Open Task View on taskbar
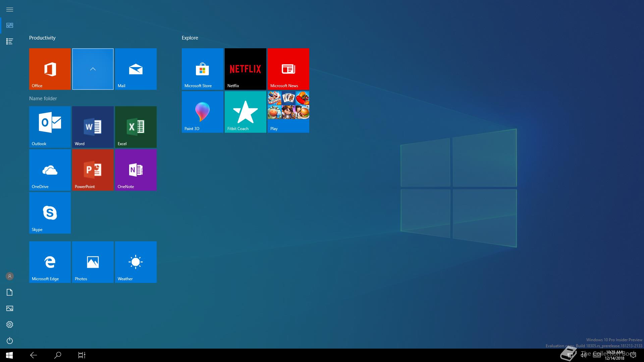Screen dimensions: 644x362 coord(82,355)
